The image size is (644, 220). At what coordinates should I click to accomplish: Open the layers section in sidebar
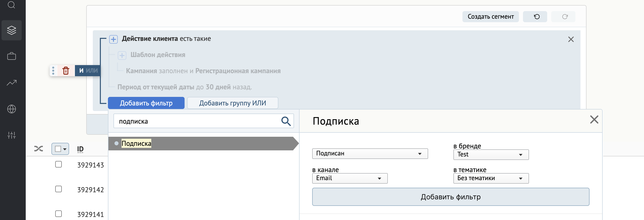[12, 30]
